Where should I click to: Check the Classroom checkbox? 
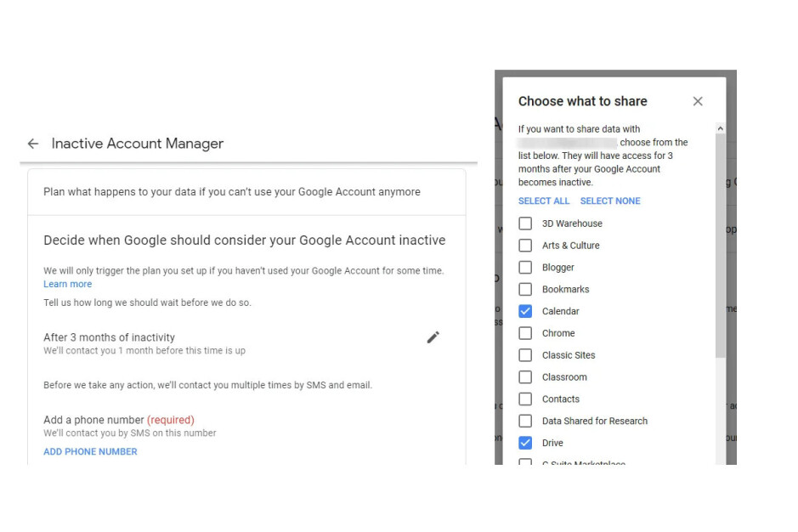(525, 377)
